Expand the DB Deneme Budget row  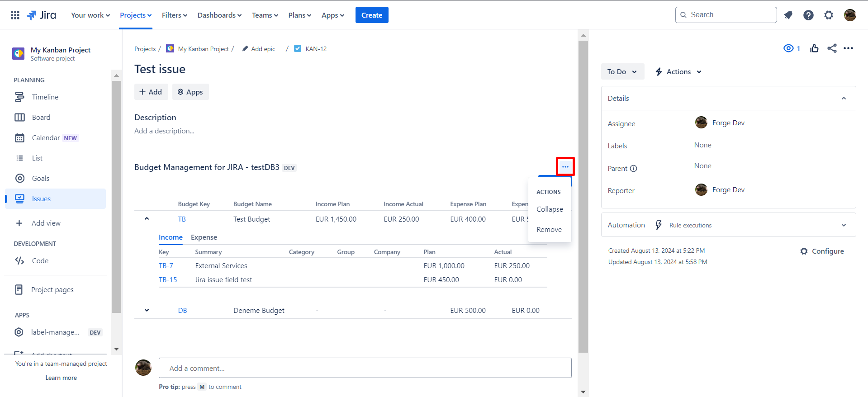click(147, 310)
